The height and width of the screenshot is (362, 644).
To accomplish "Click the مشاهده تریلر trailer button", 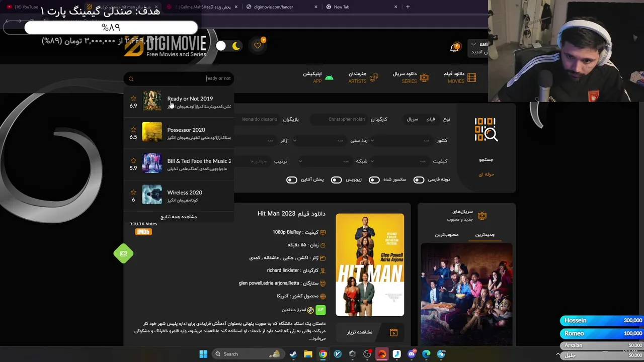I will click(x=370, y=332).
